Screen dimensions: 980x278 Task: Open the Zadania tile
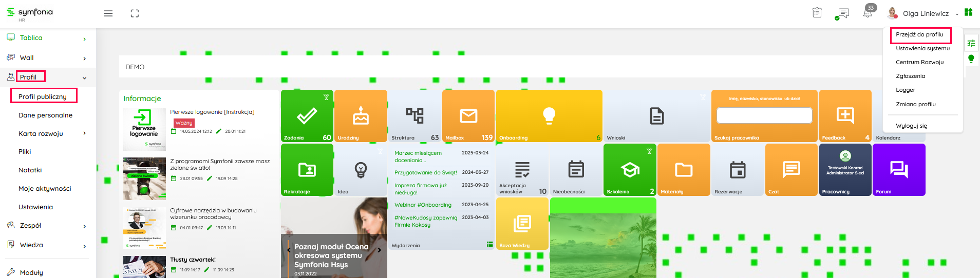[307, 116]
